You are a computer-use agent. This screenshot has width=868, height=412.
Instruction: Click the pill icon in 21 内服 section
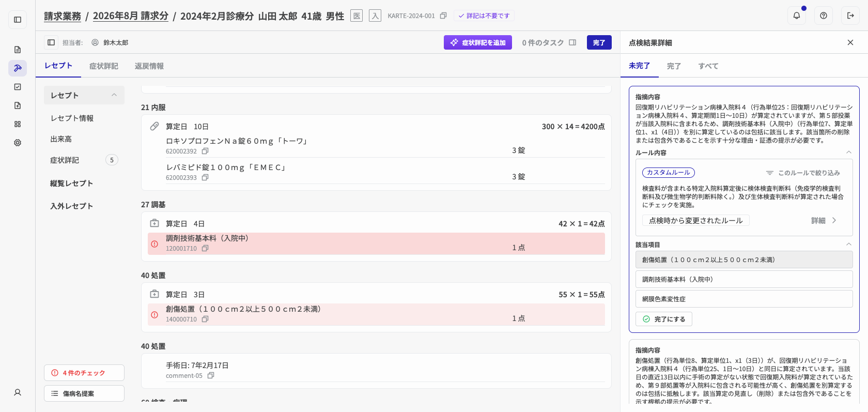pos(154,126)
